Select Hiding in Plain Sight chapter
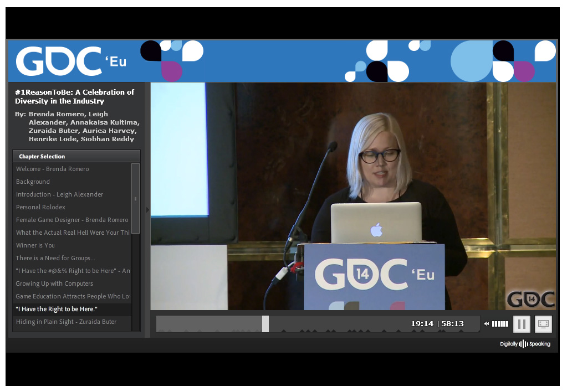The image size is (567, 392). pyautogui.click(x=67, y=322)
